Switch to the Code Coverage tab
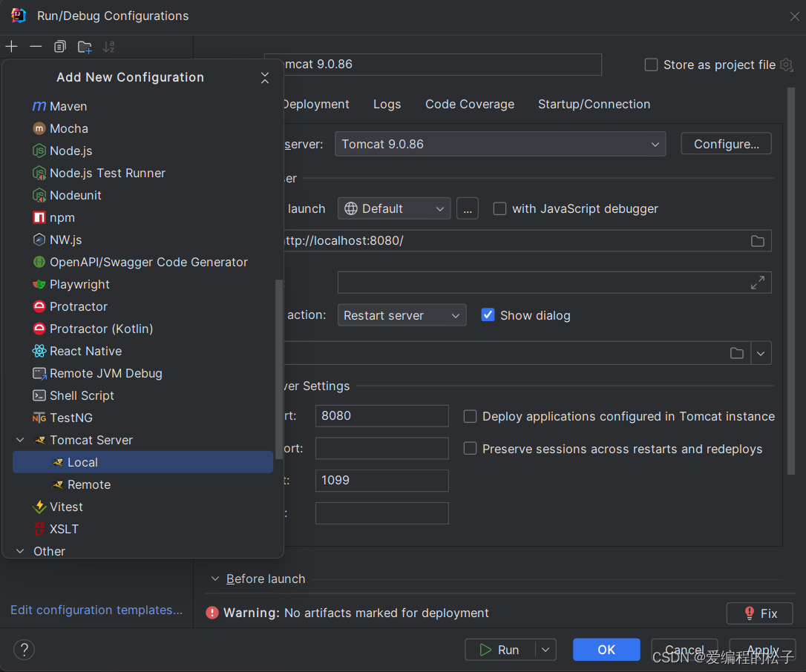Screen dimensions: 806x672 click(470, 105)
